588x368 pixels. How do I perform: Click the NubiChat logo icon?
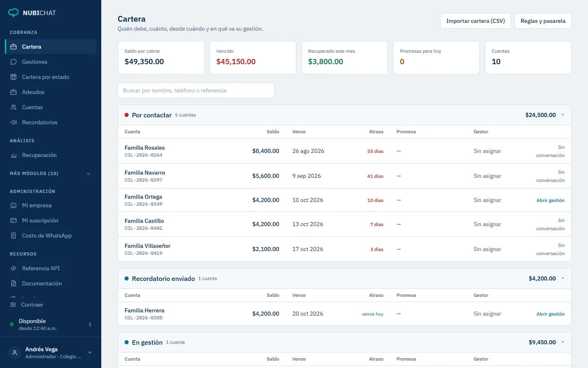pos(13,13)
